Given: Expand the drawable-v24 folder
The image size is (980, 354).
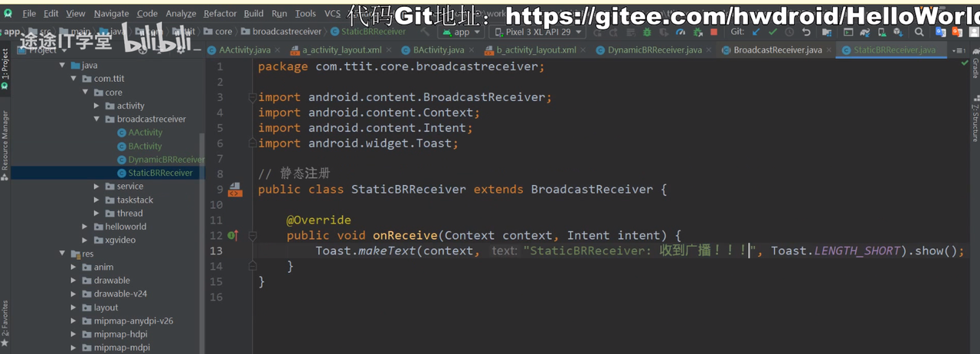Looking at the screenshot, I should click(x=73, y=294).
